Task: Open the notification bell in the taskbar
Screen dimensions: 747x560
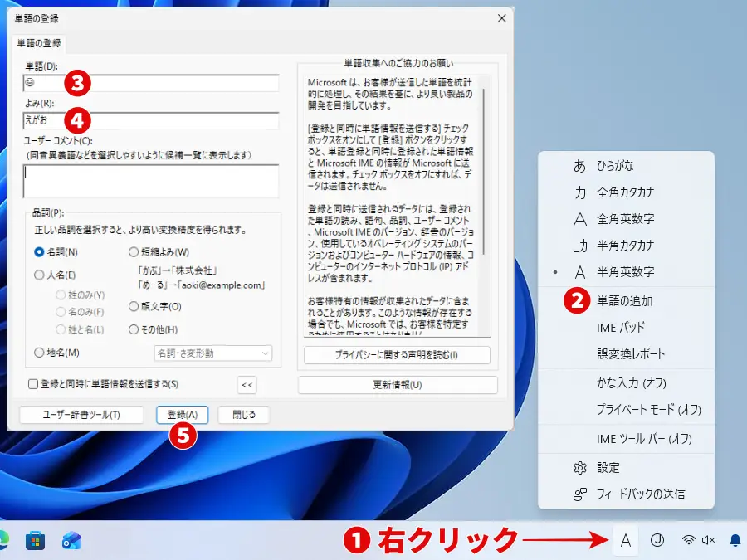Action: pos(735,539)
